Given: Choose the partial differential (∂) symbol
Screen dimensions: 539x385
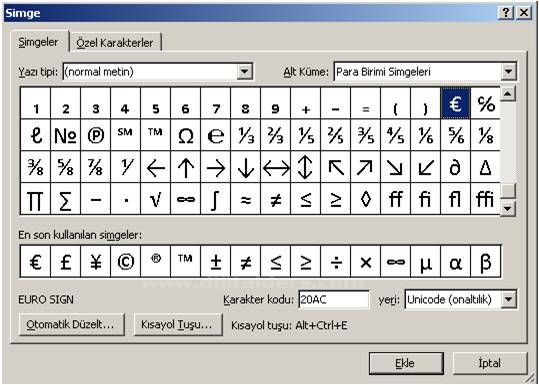Looking at the screenshot, I should [455, 167].
